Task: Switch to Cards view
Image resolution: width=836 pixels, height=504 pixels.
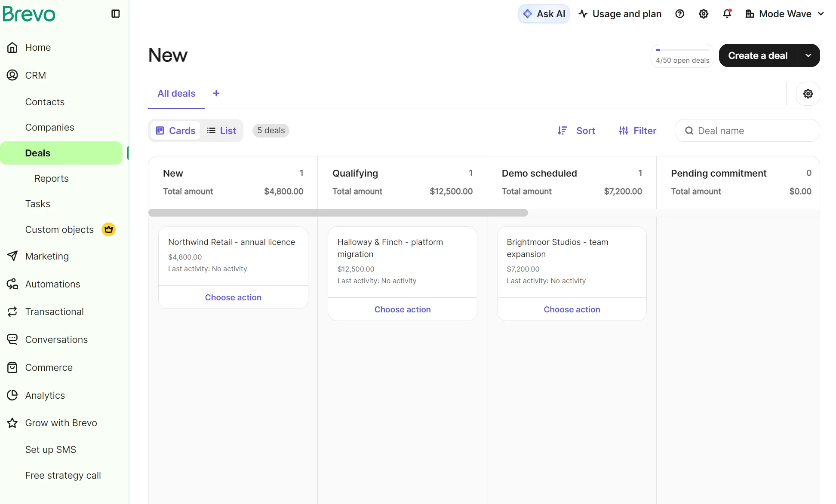Action: (175, 131)
